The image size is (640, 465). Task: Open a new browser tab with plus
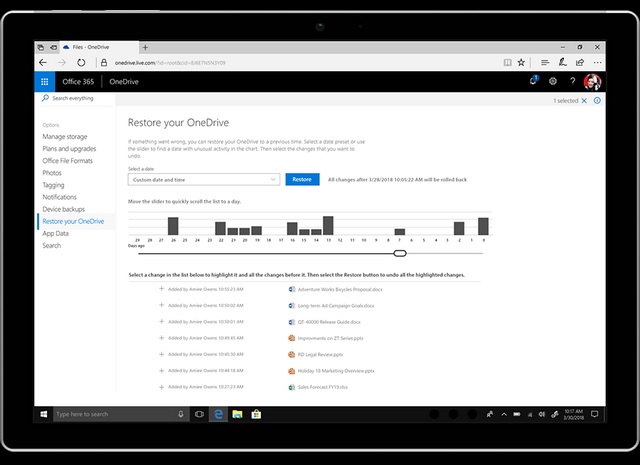click(x=145, y=47)
